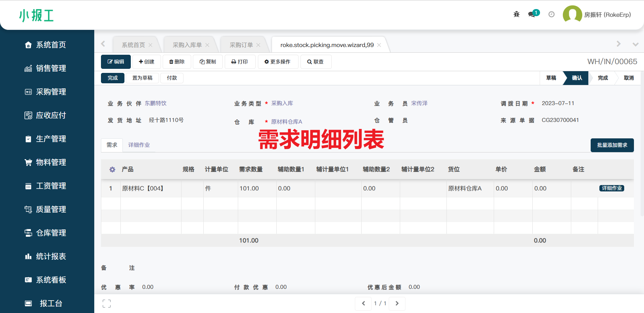
Task: Open column settings via gear icon in table header
Action: 112,169
